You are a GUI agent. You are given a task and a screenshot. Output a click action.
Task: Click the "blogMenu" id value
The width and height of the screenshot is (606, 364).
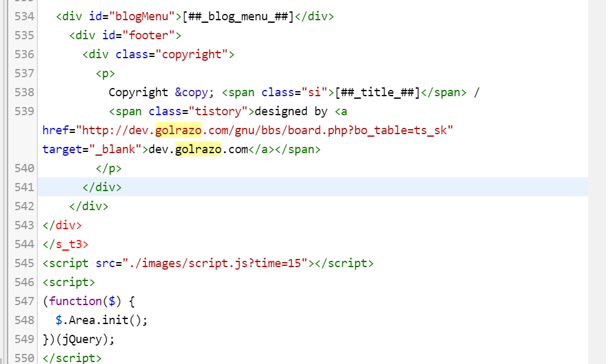[142, 16]
